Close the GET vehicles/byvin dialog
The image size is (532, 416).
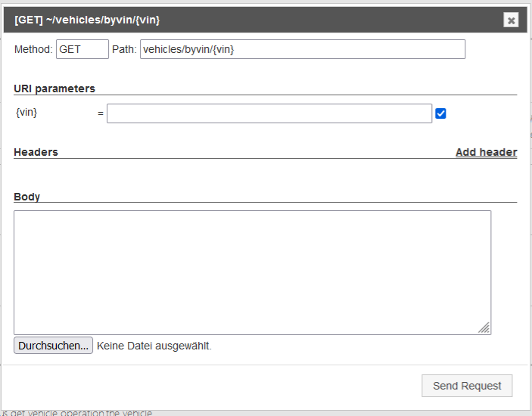tap(512, 20)
